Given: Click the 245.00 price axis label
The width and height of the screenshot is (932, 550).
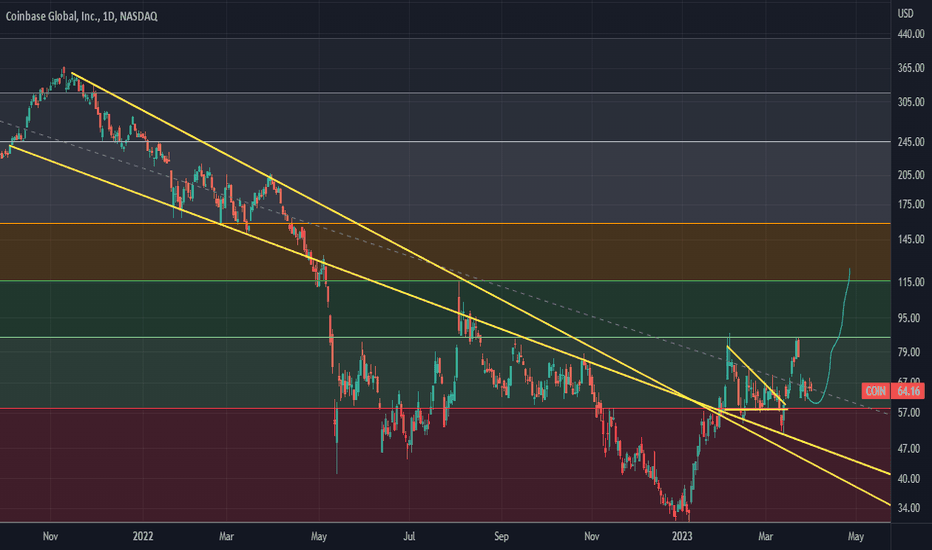Looking at the screenshot, I should (911, 142).
